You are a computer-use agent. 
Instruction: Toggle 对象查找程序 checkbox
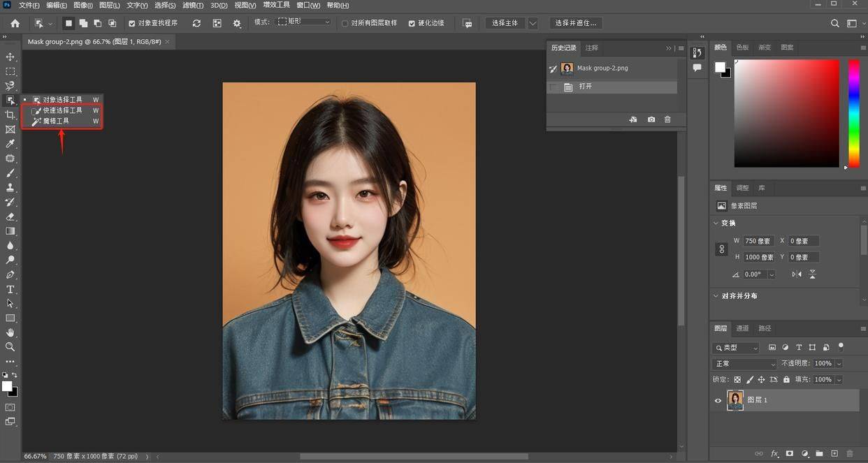[x=133, y=23]
